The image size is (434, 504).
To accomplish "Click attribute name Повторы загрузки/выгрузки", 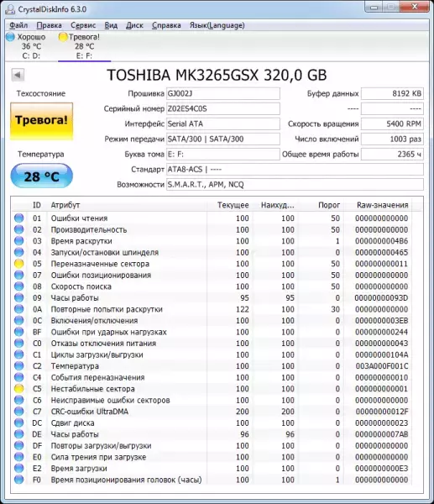I will click(101, 445).
